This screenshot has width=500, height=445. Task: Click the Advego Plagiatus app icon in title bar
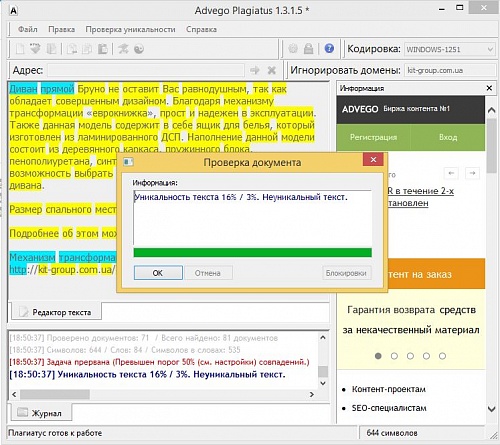[x=13, y=11]
